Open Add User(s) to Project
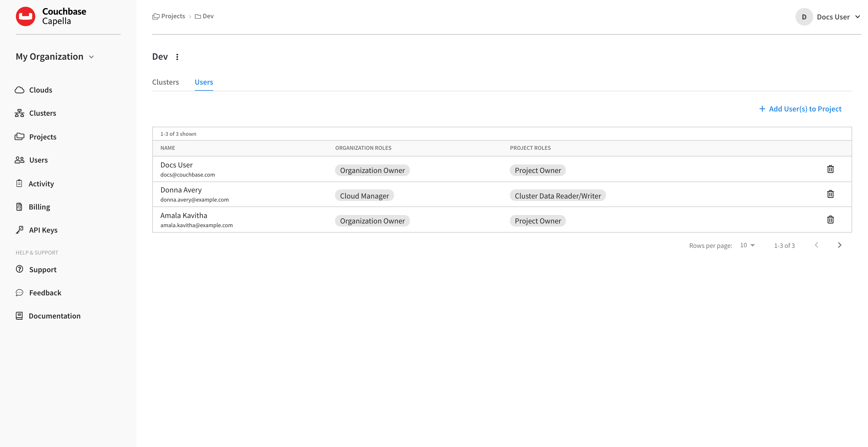 [800, 108]
